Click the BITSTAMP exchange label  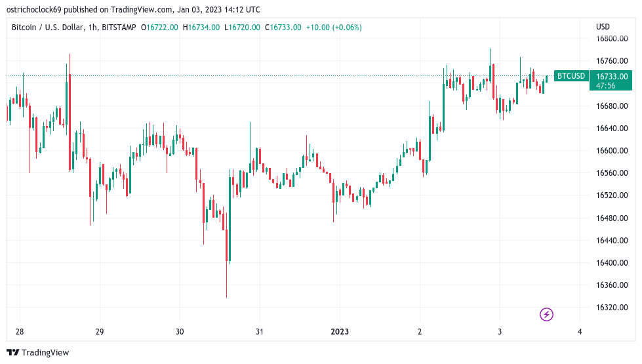point(119,28)
